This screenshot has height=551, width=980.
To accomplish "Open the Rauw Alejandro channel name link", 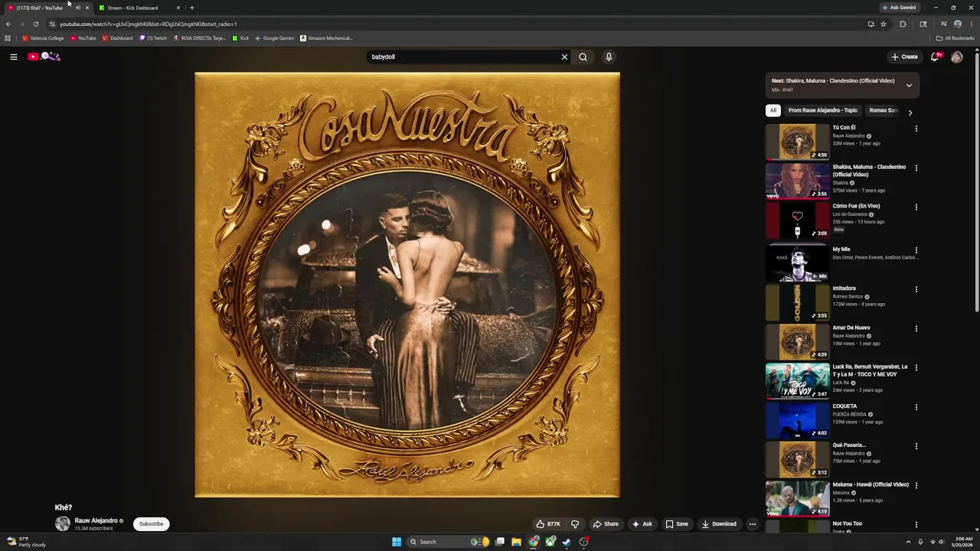I will pyautogui.click(x=96, y=520).
